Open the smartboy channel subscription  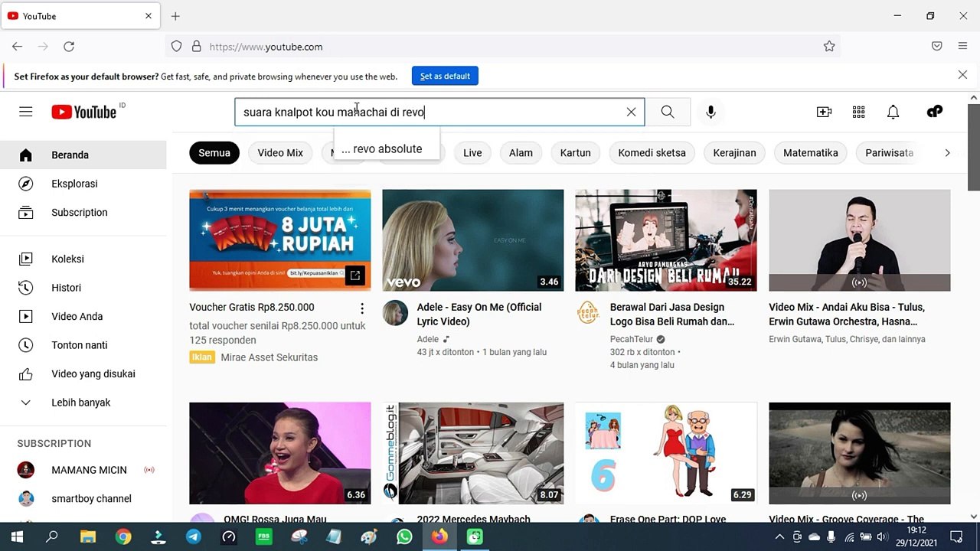tap(83, 499)
